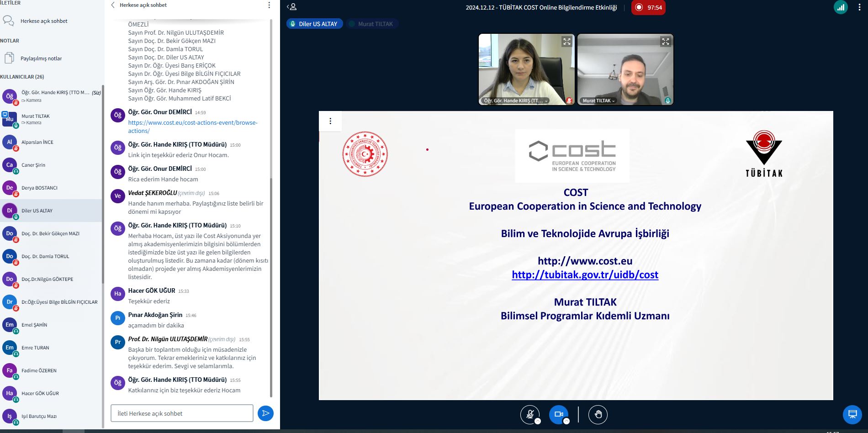The height and width of the screenshot is (433, 868).
Task: Open presentation three-dot options menu
Action: 330,121
